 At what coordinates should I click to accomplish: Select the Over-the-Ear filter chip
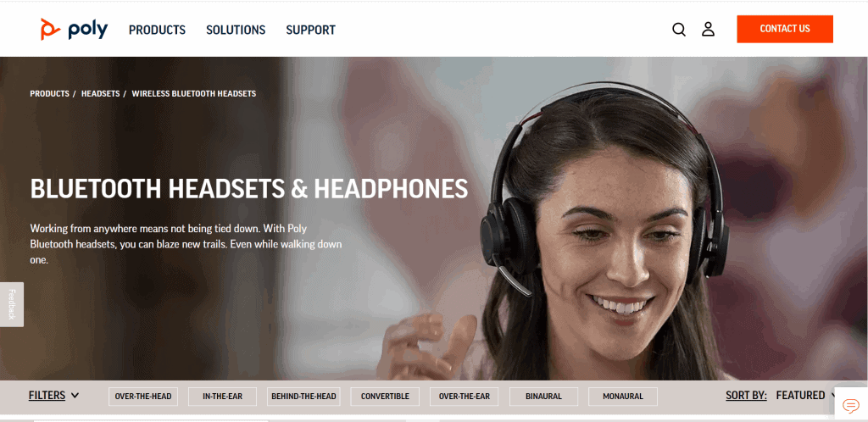(x=464, y=397)
